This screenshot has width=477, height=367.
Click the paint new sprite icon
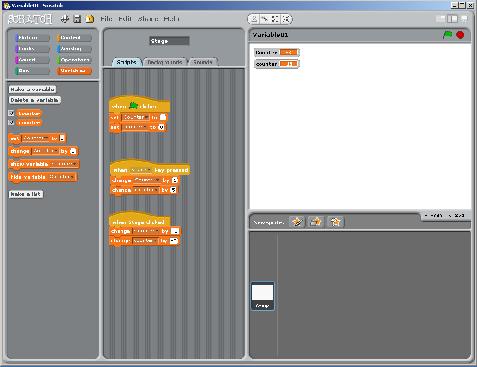(297, 222)
